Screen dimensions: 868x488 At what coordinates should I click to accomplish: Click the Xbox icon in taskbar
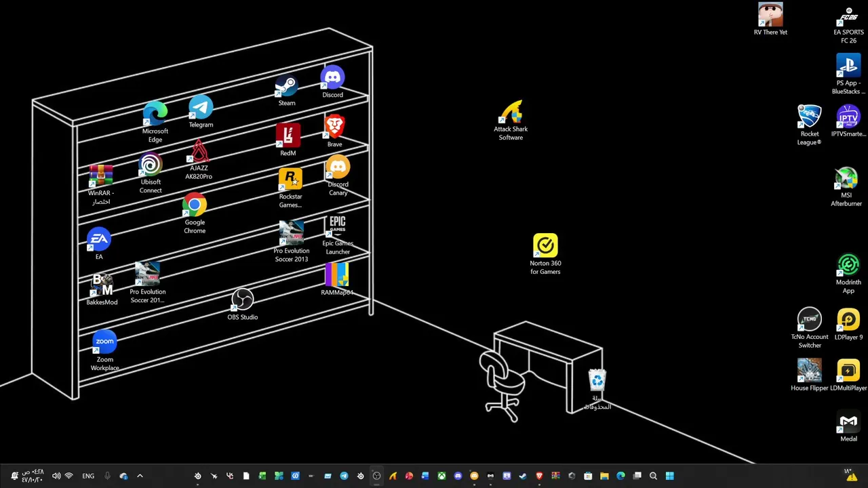[441, 476]
